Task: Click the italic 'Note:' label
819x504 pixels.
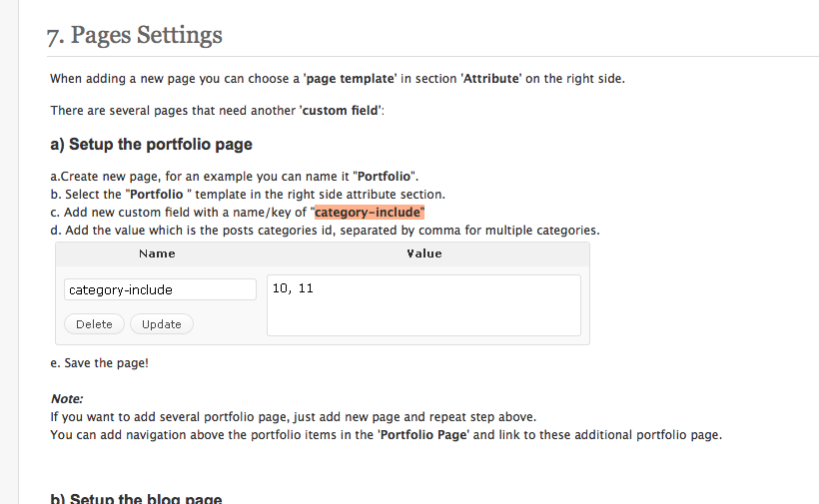Action: point(67,398)
